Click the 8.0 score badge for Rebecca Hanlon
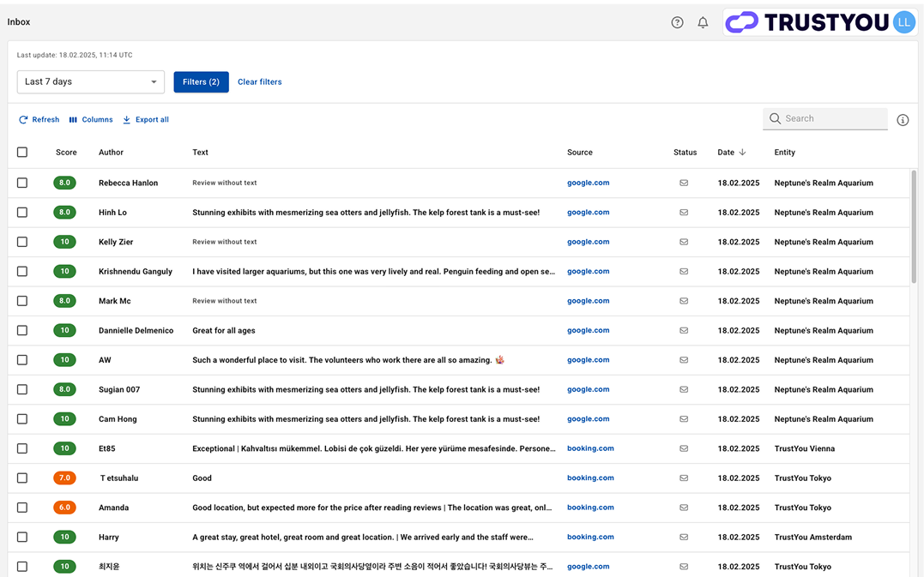The height and width of the screenshot is (577, 924). coord(65,183)
